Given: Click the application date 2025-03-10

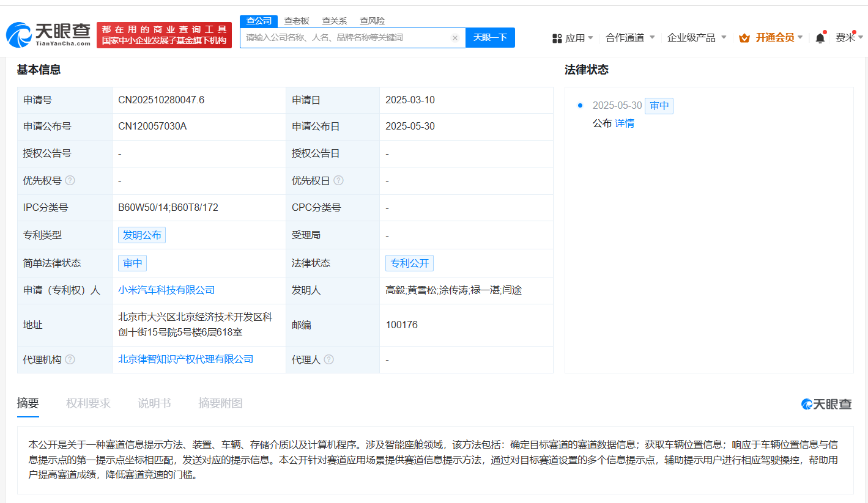Looking at the screenshot, I should click(x=410, y=100).
